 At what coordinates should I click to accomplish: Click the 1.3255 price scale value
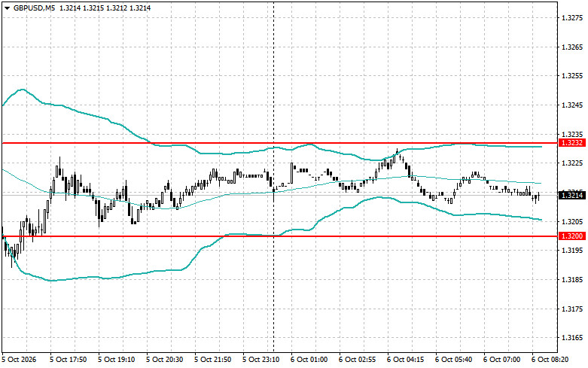tap(573, 76)
